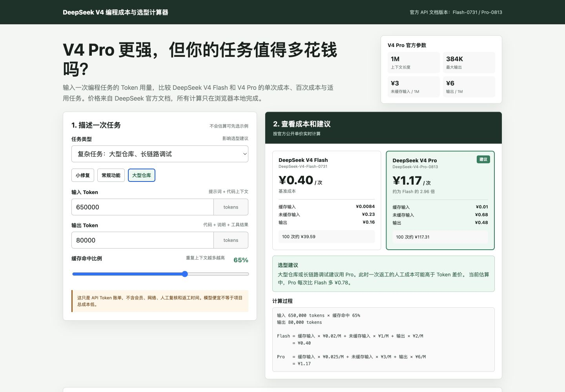The image size is (565, 392).
Task: Click the Flash price ¥0.40 / 次
Action: click(300, 180)
